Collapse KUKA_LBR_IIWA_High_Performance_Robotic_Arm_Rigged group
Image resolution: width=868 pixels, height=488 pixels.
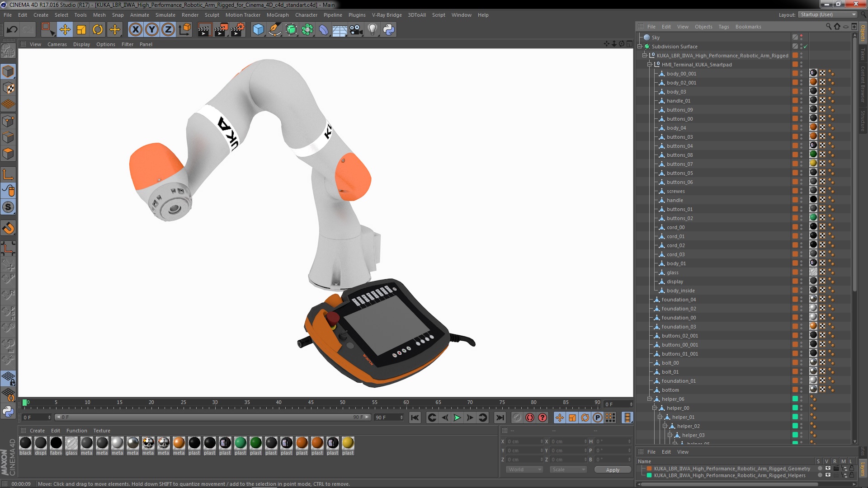645,56
